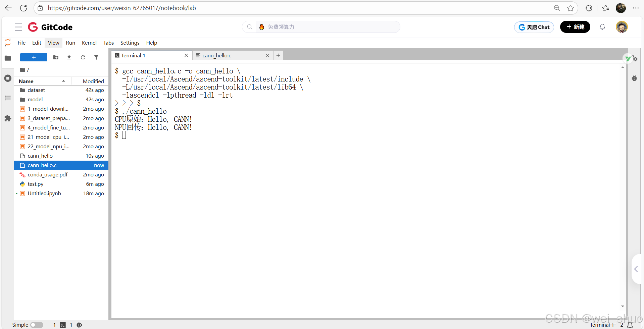Close the cann_hello.c tab
Image resolution: width=644 pixels, height=329 pixels.
pyautogui.click(x=267, y=55)
